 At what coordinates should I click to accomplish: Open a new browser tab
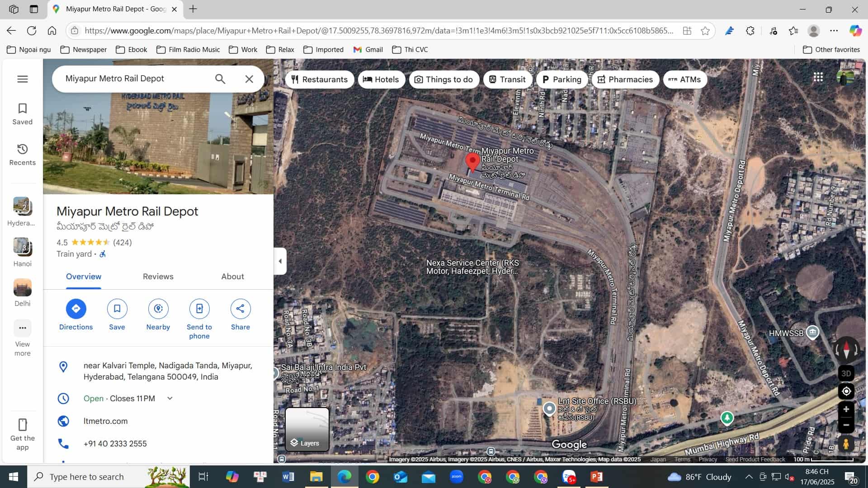(x=193, y=9)
